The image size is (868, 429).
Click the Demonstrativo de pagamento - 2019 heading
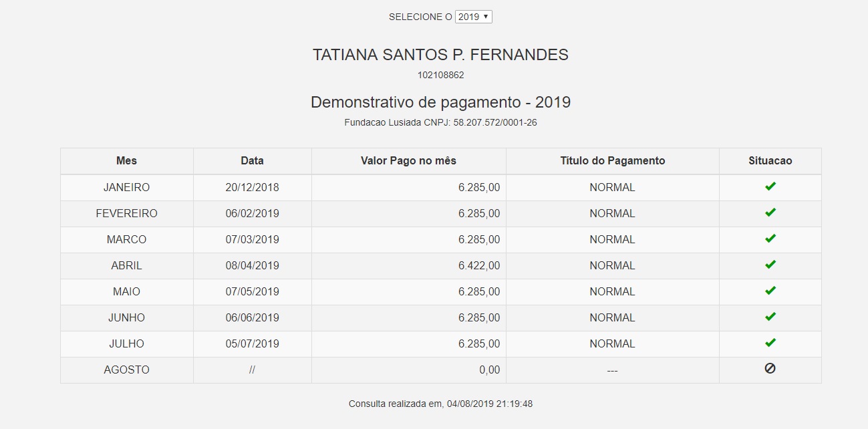click(440, 102)
